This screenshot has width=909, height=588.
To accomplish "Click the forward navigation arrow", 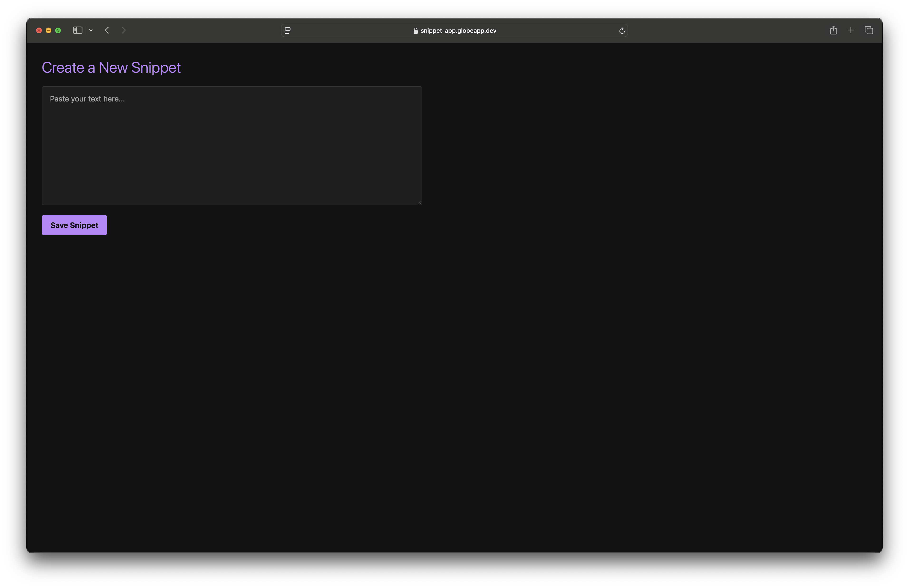I will [x=124, y=30].
